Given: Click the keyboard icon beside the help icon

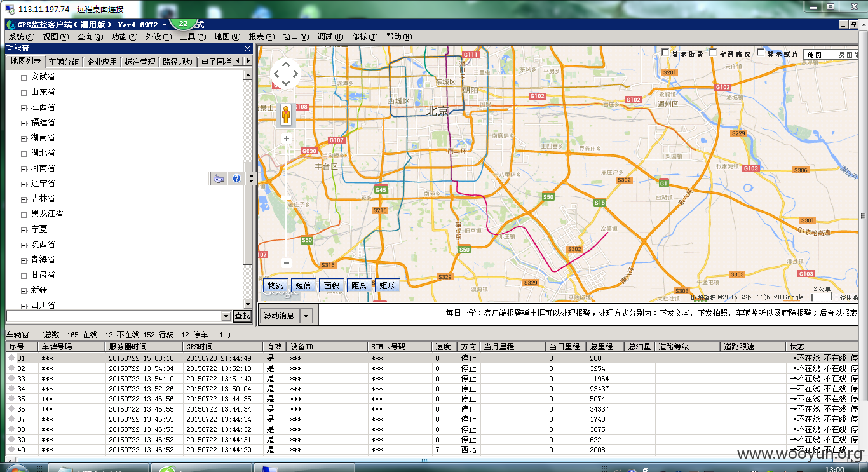Looking at the screenshot, I should point(219,179).
